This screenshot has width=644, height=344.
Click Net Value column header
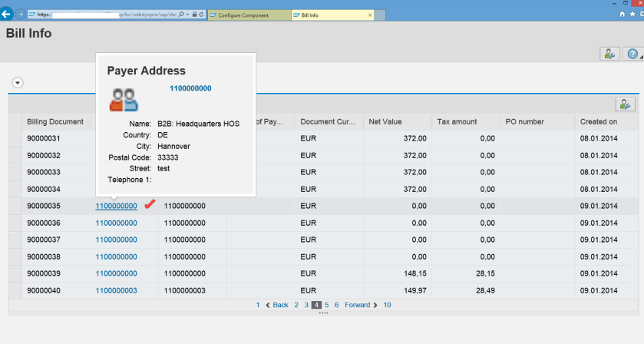(x=398, y=121)
